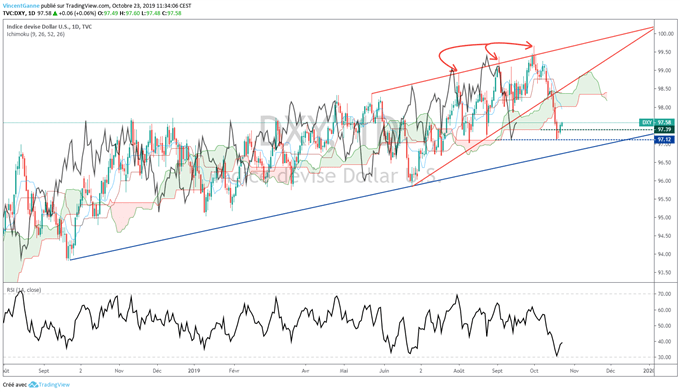Click the RSI 70.00 axis value
The width and height of the screenshot is (680, 392).
665,294
